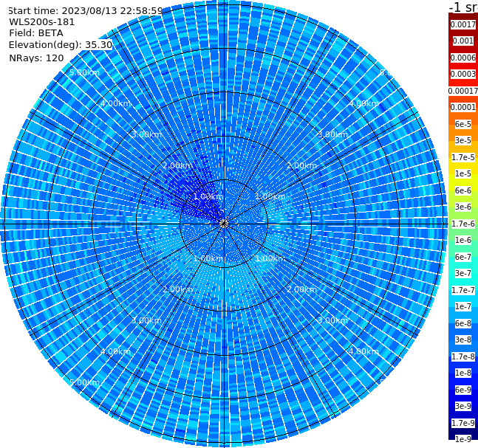
Task: Select the 6e-8 colorbar tick label
Action: point(462,323)
